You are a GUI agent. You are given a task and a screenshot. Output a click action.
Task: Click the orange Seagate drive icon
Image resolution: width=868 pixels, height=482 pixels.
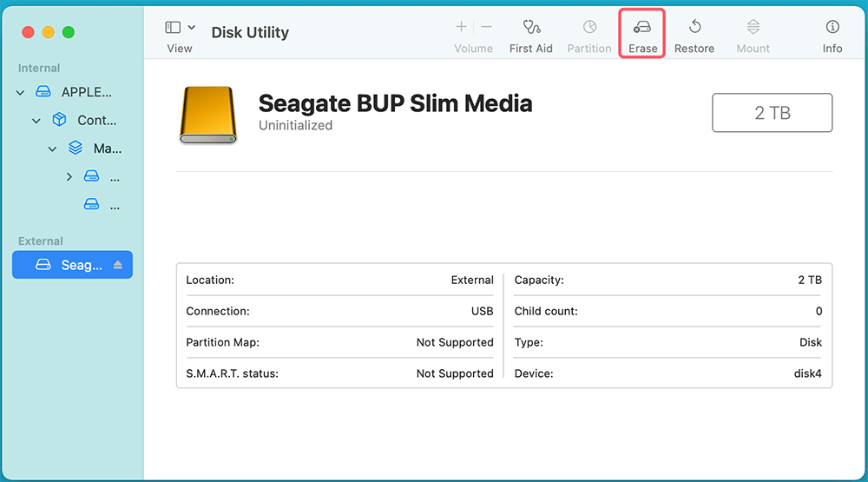pyautogui.click(x=208, y=115)
